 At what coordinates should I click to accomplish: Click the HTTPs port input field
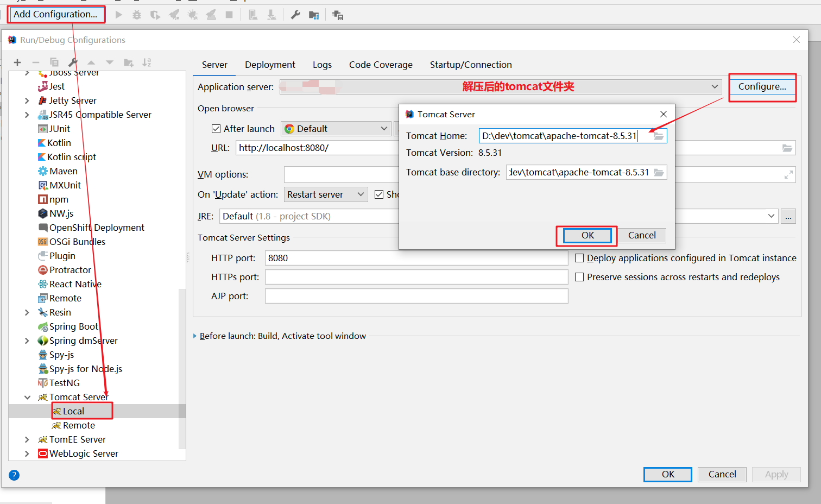click(x=416, y=277)
